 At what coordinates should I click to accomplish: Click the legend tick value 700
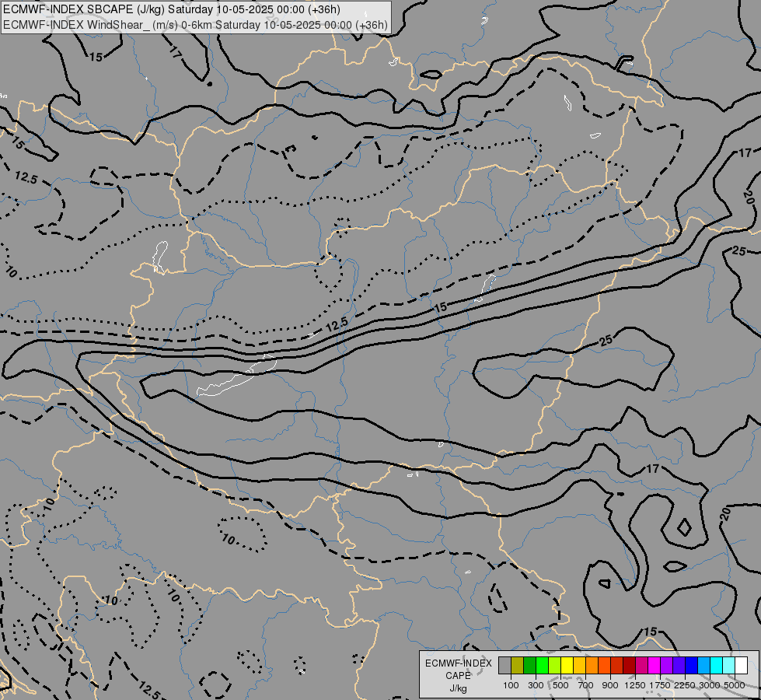pyautogui.click(x=586, y=685)
